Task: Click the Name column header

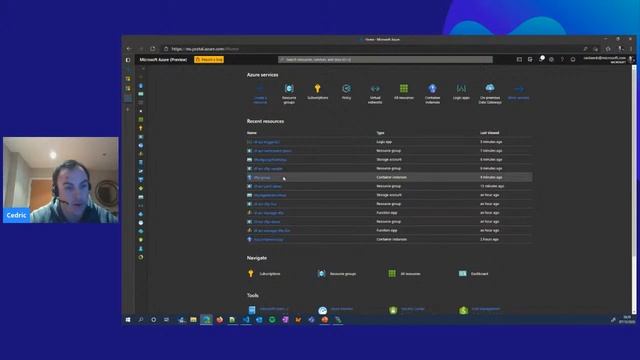Action: coord(252,133)
